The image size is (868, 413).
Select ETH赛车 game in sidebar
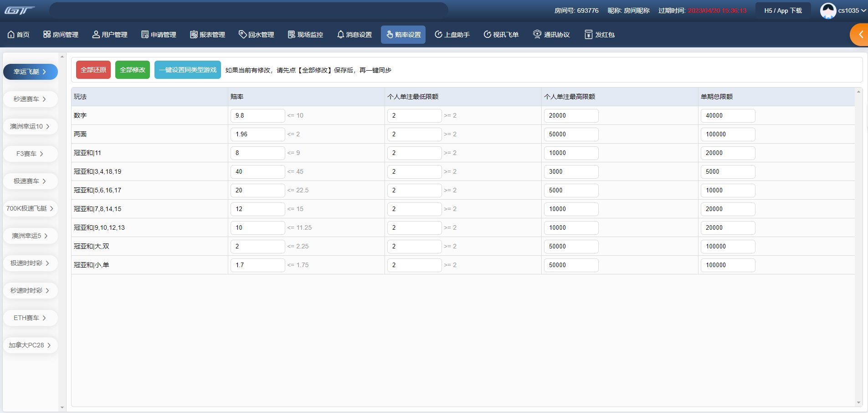coord(31,318)
